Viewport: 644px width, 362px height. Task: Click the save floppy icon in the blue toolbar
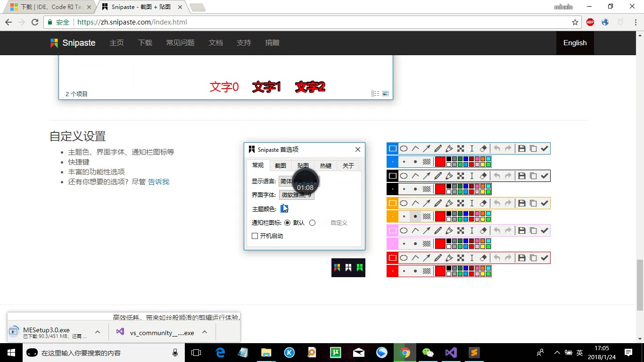pyautogui.click(x=522, y=148)
